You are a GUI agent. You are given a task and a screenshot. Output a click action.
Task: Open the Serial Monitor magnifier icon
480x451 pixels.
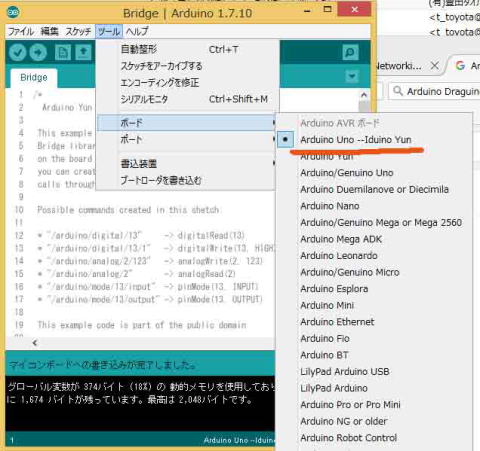[x=350, y=52]
